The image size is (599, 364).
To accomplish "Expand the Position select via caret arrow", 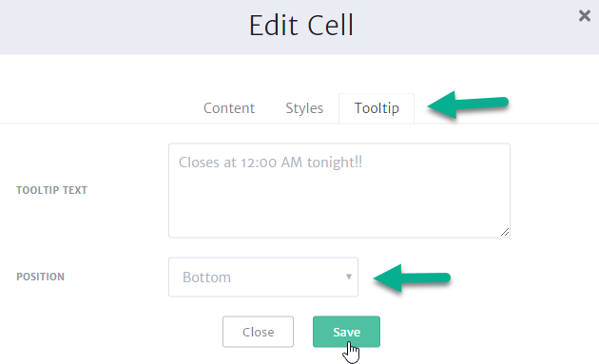I will 348,277.
